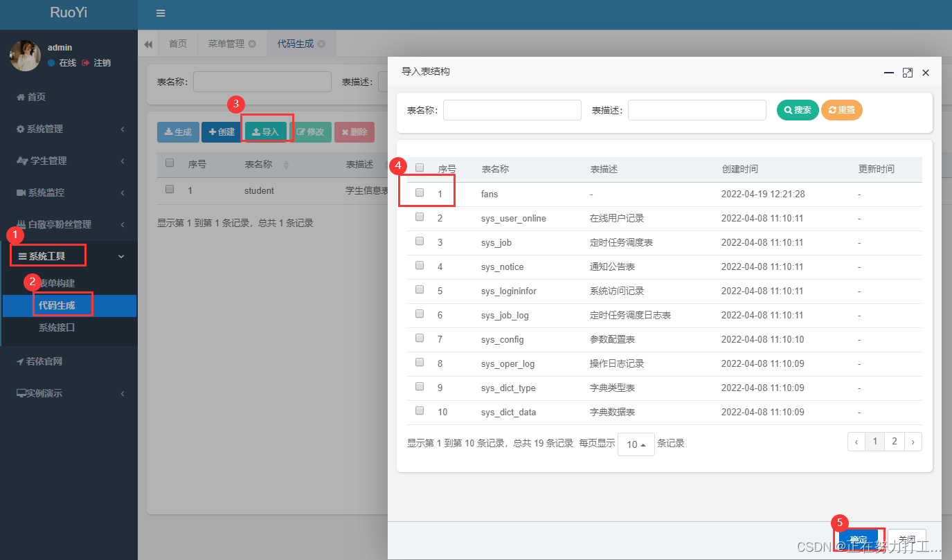The height and width of the screenshot is (560, 952).
Task: Click 表名称 input in background page
Action: (262, 82)
